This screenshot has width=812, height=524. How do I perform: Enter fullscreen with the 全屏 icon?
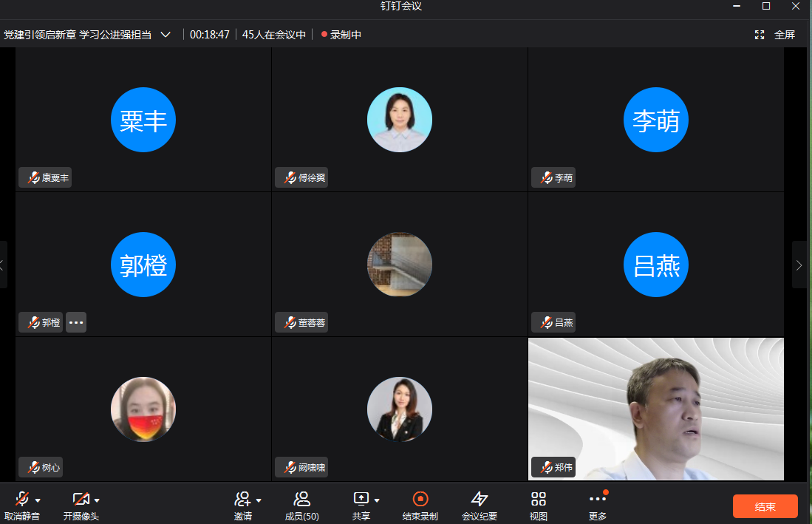(x=760, y=35)
